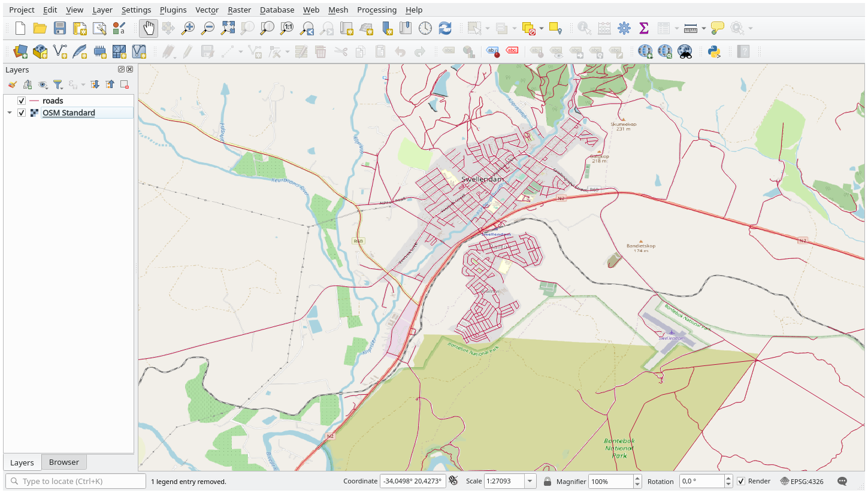
Task: Open the Processing menu
Action: 376,10
